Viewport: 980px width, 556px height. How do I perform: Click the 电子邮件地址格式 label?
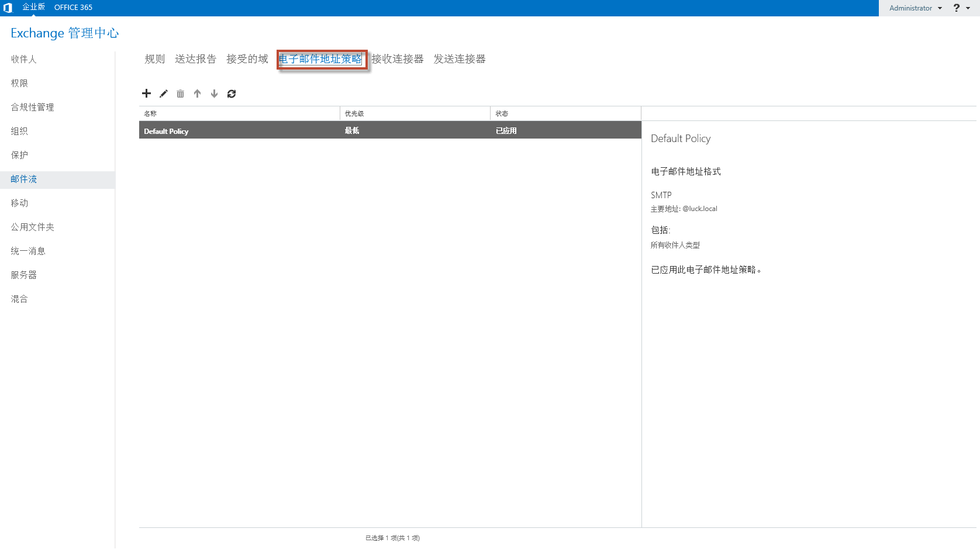[686, 171]
